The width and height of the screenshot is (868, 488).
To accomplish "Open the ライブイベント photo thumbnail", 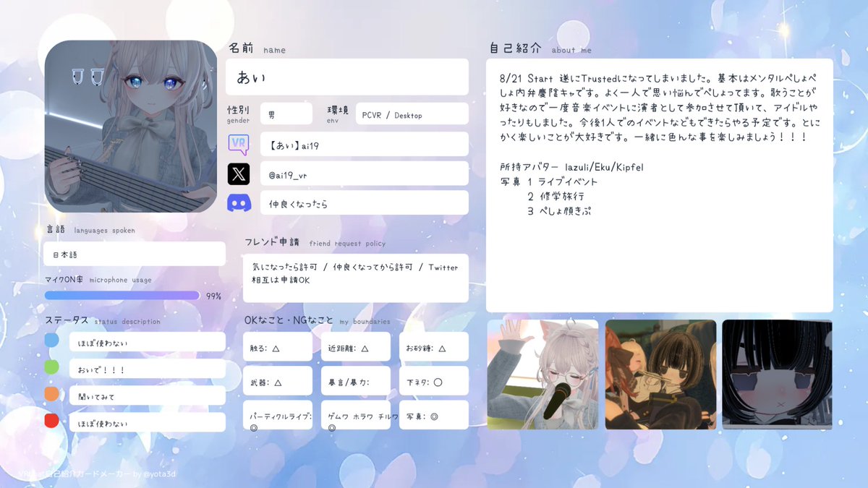I will point(543,374).
